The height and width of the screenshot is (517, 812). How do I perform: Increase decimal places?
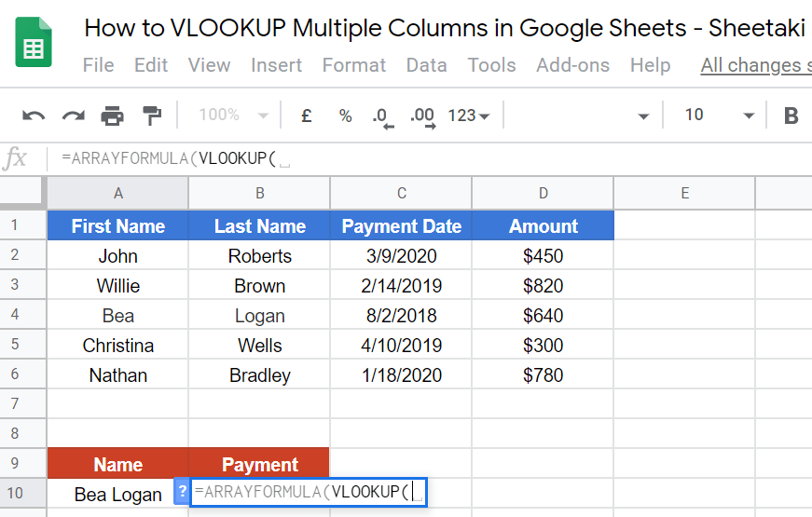coord(422,117)
